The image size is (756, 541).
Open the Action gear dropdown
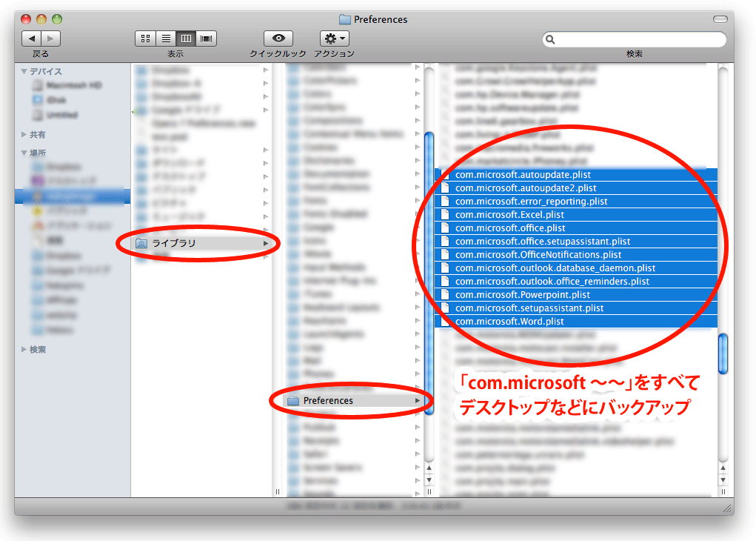pyautogui.click(x=335, y=38)
